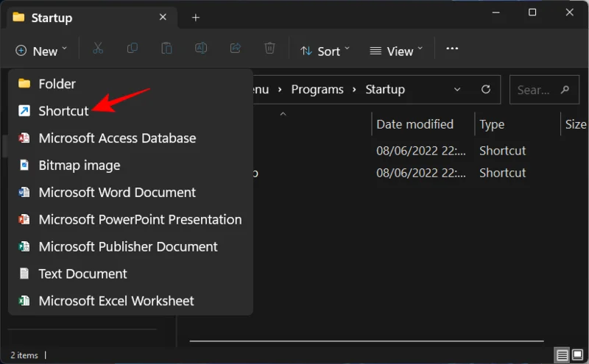Click the Cut scissors icon in toolbar
This screenshot has height=364, width=589.
pos(98,49)
